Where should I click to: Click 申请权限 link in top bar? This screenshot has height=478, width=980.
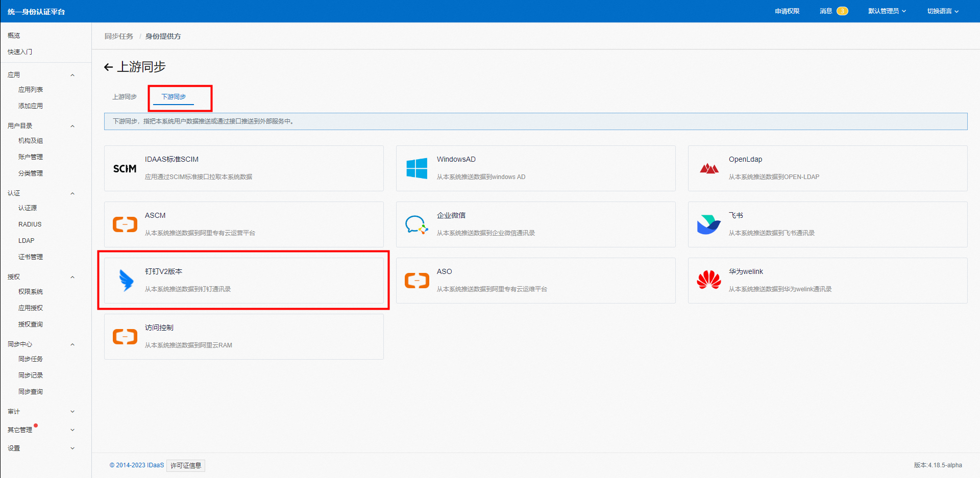pyautogui.click(x=787, y=11)
